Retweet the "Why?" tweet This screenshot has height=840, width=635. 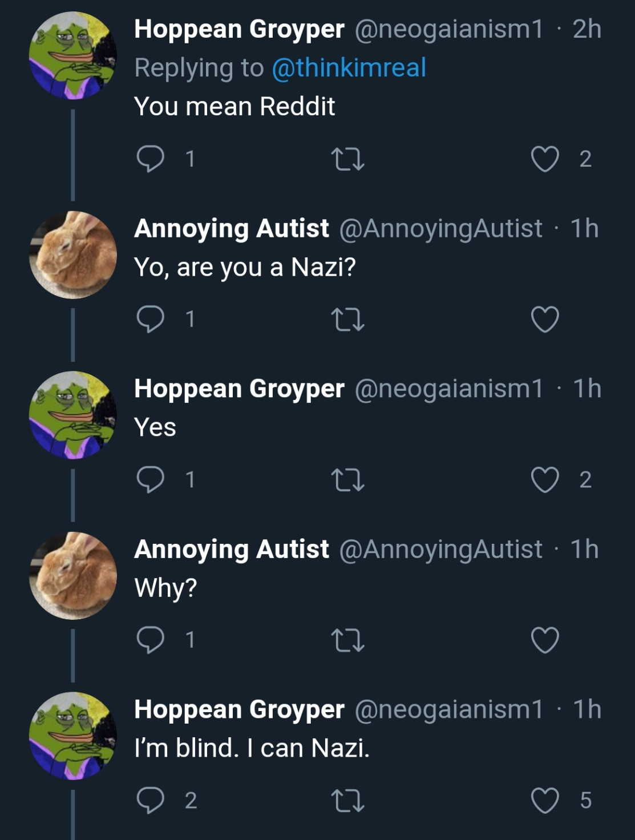pyautogui.click(x=348, y=640)
